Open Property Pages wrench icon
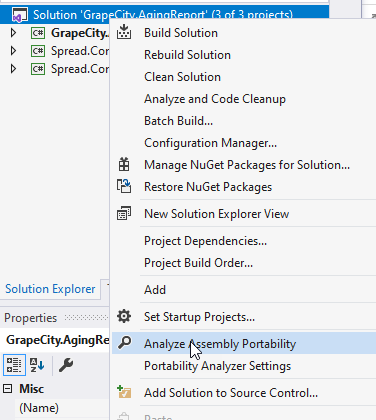Image resolution: width=376 pixels, height=420 pixels. (x=66, y=365)
